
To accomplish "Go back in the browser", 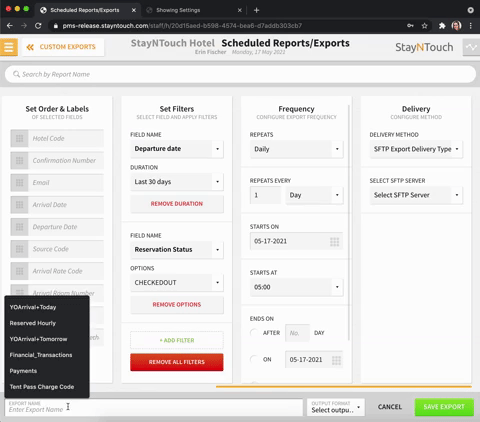I will (x=10, y=26).
